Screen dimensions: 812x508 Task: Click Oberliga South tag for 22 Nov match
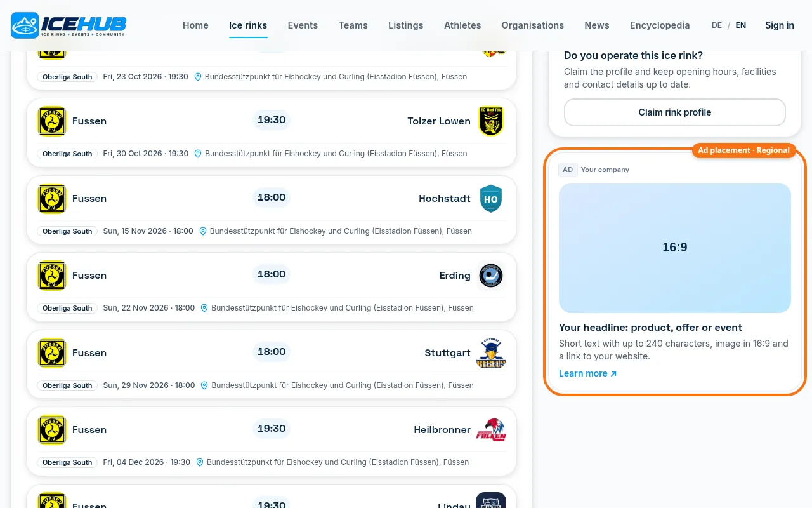point(67,308)
